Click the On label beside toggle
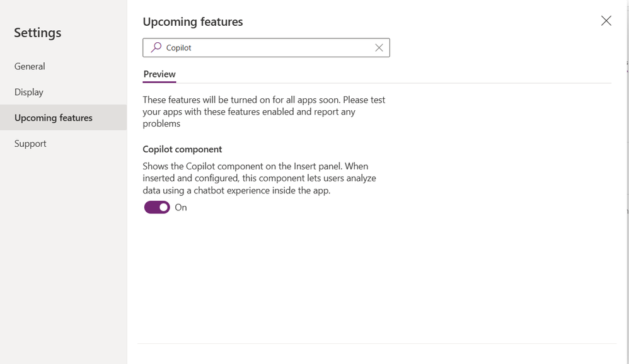Viewport: 629px width, 364px height. (x=181, y=207)
